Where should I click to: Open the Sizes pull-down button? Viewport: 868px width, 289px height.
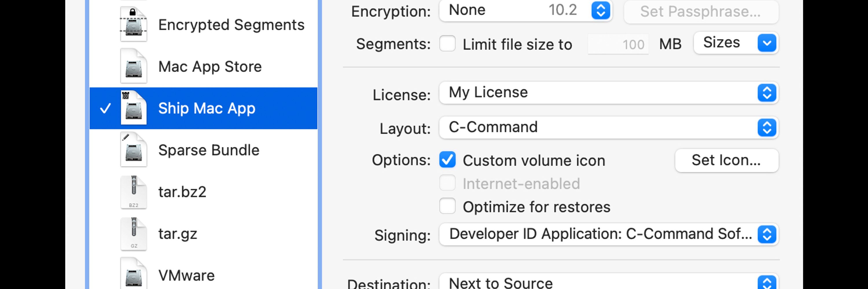coord(735,43)
